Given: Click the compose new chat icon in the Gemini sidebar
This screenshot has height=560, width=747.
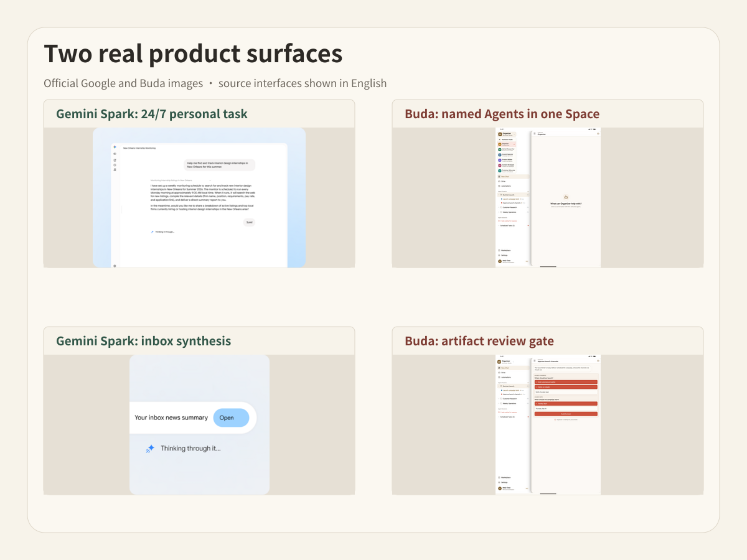Looking at the screenshot, I should tap(115, 160).
